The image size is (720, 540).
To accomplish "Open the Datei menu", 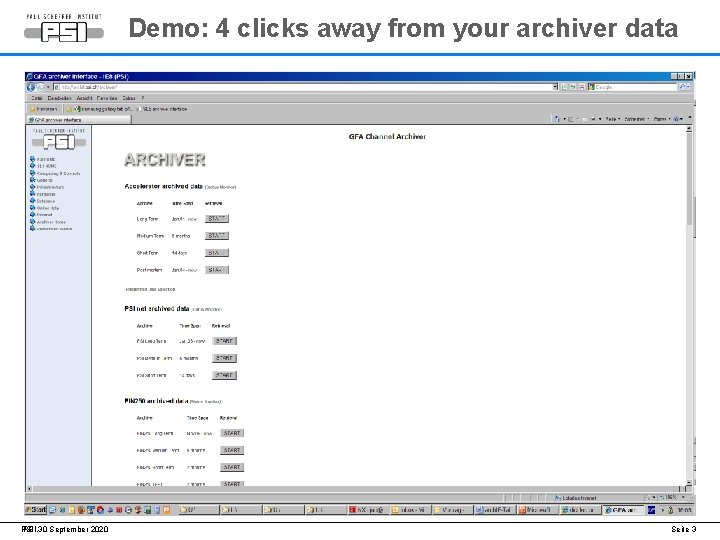I will (x=37, y=98).
